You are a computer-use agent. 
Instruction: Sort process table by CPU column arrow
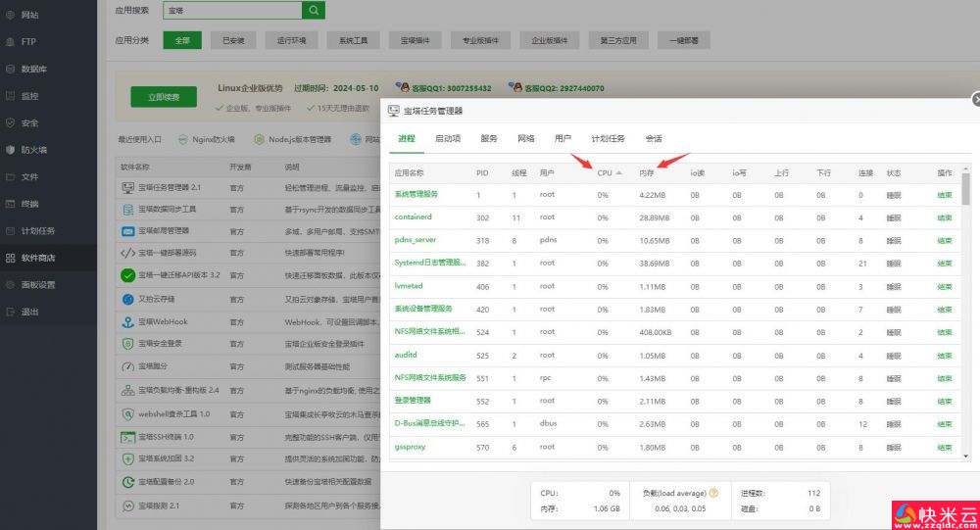pyautogui.click(x=618, y=172)
